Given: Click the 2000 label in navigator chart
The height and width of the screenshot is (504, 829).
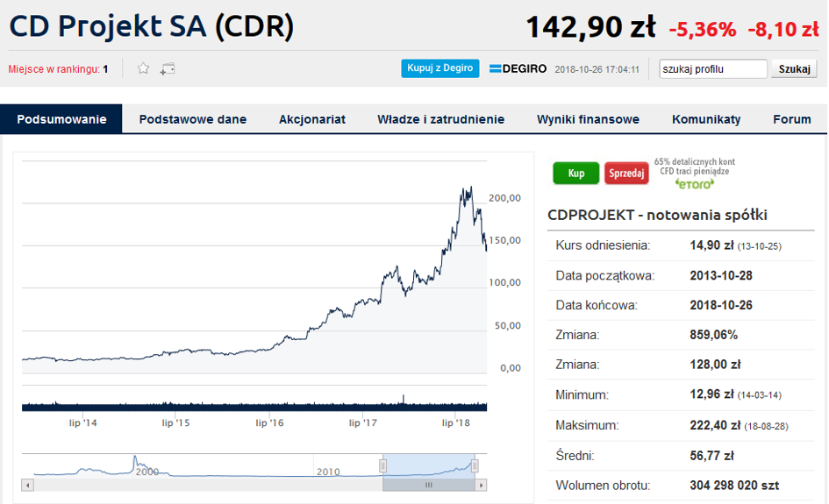Looking at the screenshot, I should tap(147, 472).
